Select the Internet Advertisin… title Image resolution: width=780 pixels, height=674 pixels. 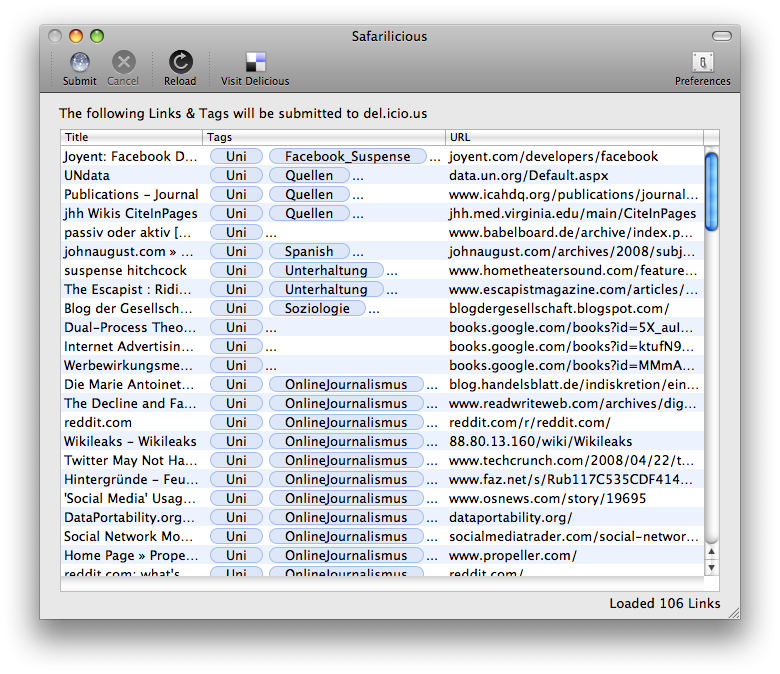tap(129, 346)
